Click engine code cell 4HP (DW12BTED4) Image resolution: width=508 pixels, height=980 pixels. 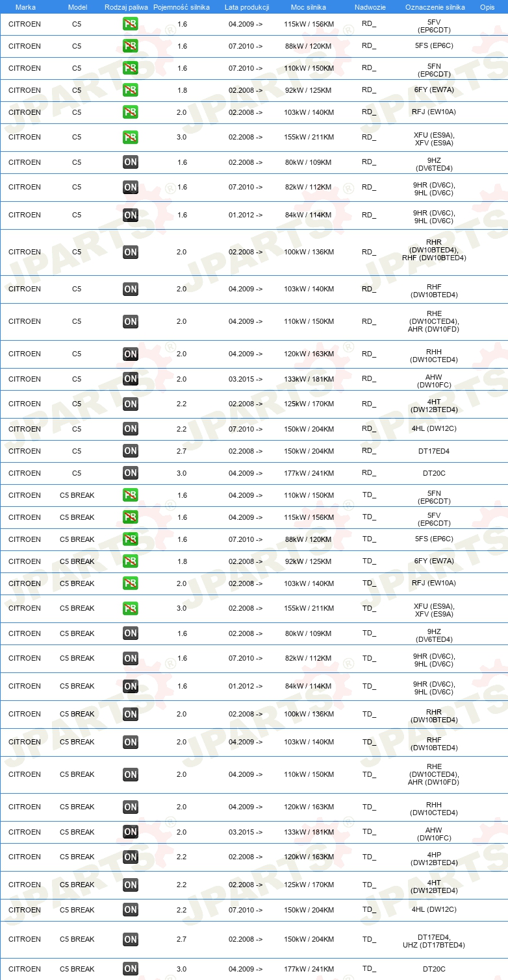coord(434,859)
